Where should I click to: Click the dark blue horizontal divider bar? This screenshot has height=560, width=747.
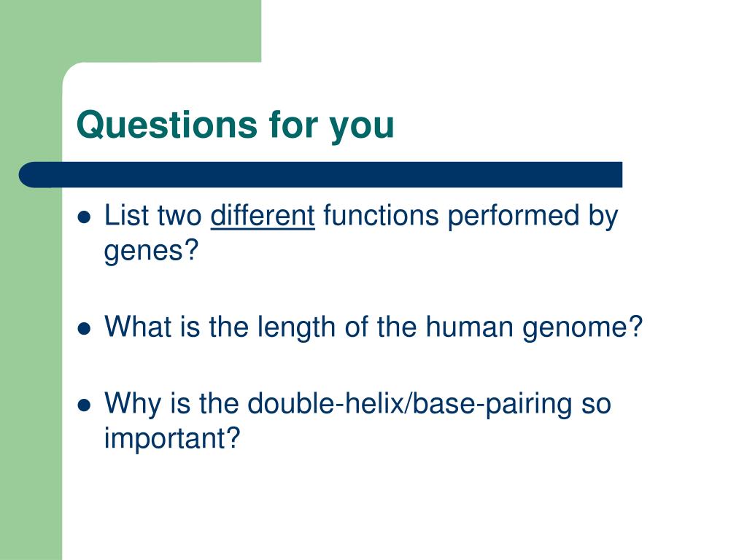(x=320, y=175)
